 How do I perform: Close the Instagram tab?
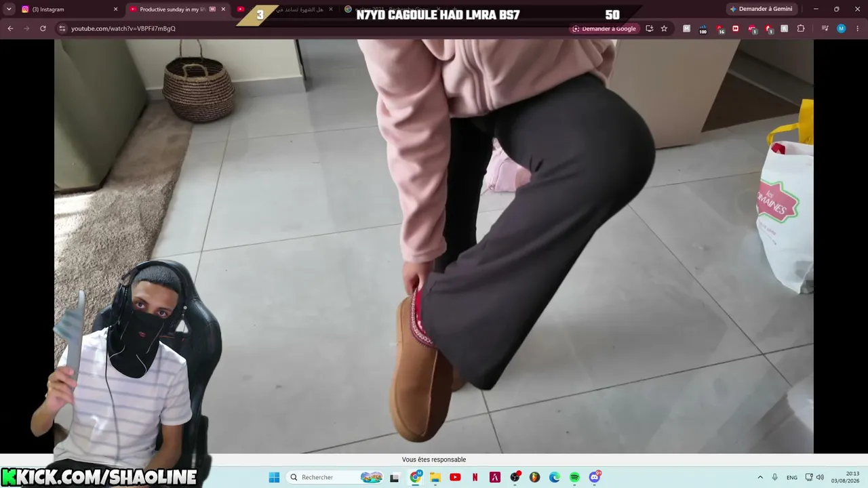(x=115, y=9)
